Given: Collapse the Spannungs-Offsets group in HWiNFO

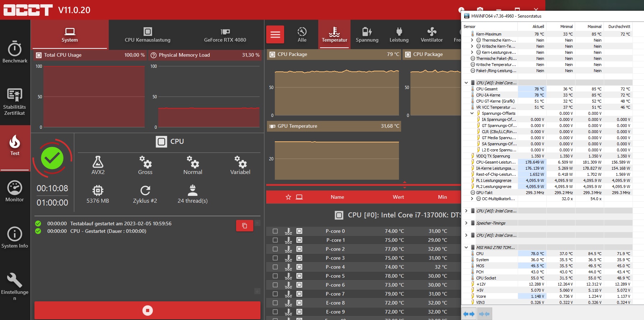Looking at the screenshot, I should tap(472, 113).
